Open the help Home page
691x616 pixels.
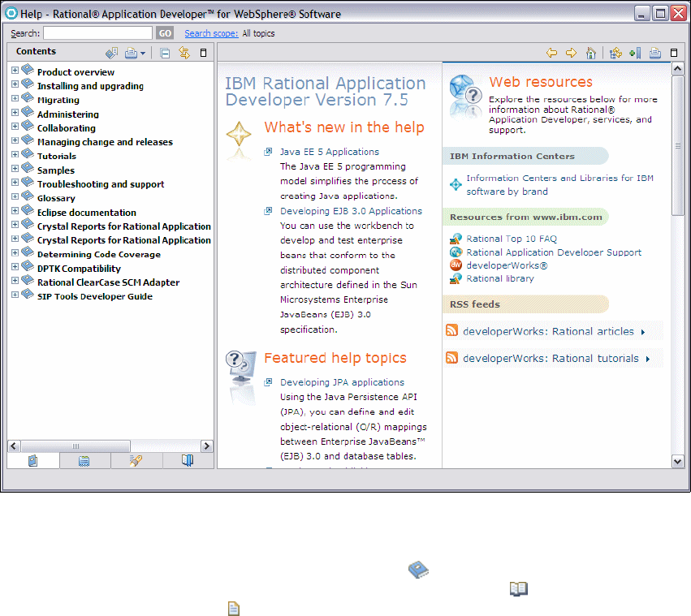[591, 53]
